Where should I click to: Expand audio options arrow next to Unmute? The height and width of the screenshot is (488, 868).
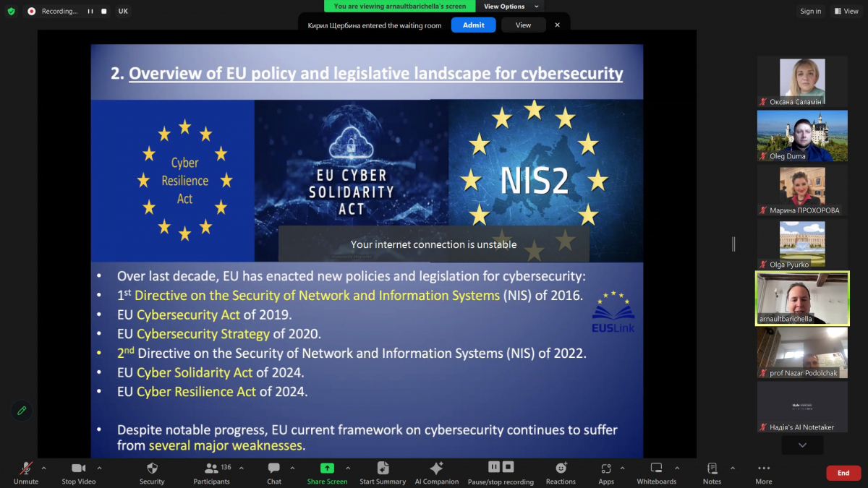click(43, 468)
